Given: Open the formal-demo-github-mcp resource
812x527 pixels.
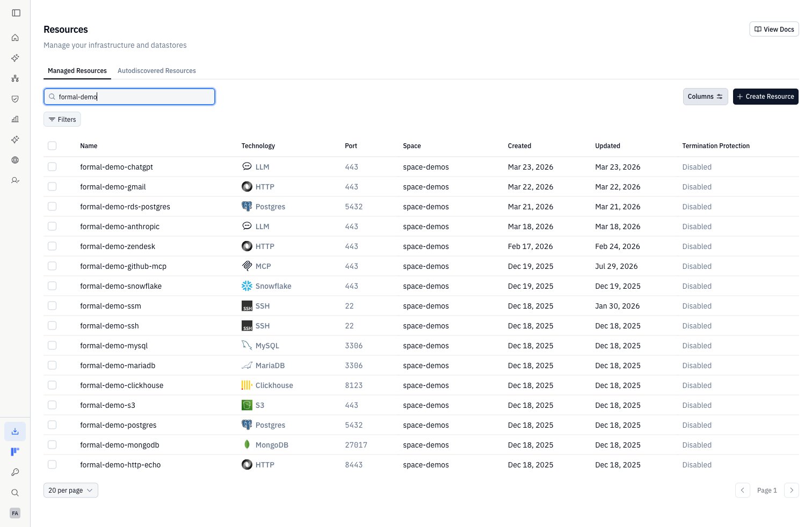Looking at the screenshot, I should click(x=123, y=266).
